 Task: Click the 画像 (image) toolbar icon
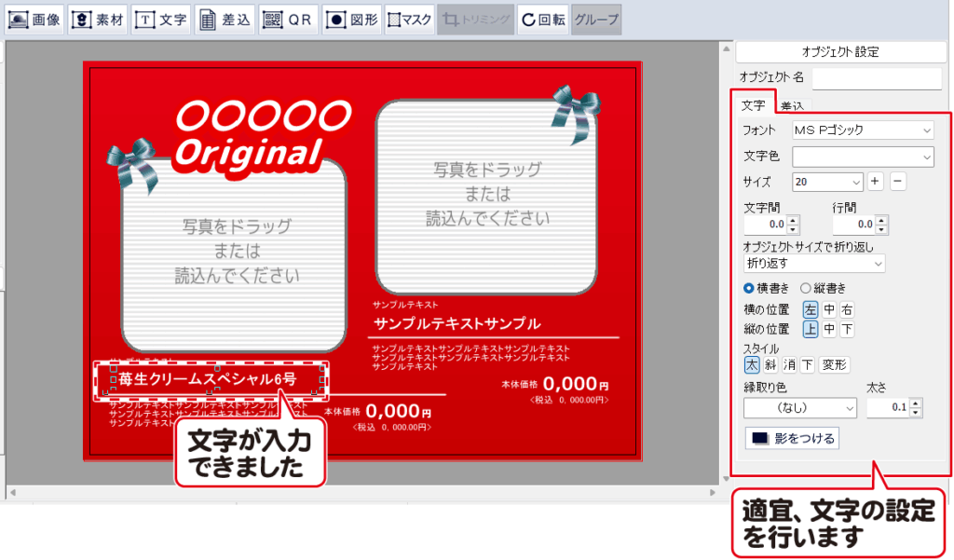point(35,20)
